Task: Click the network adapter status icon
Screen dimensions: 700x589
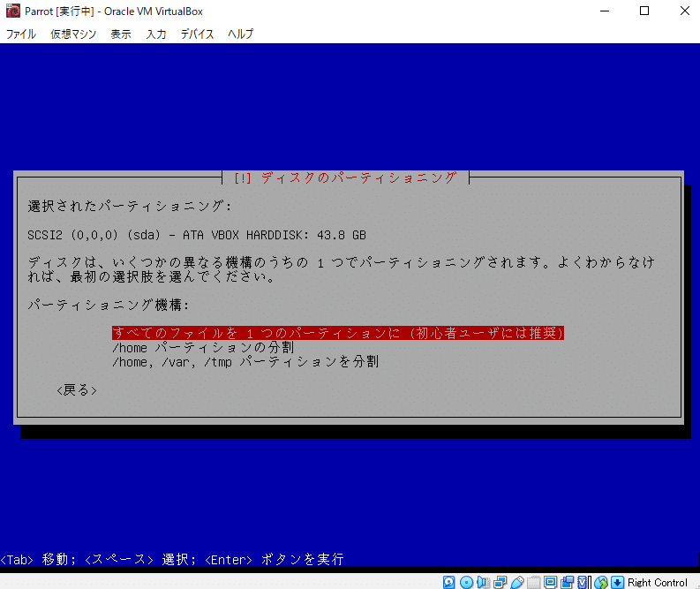Action: (500, 582)
